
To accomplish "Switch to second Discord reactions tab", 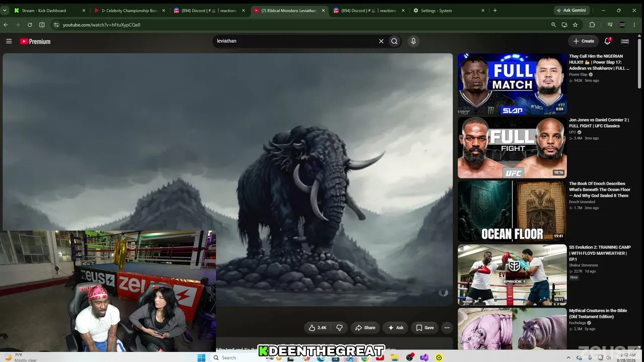I will pyautogui.click(x=369, y=10).
